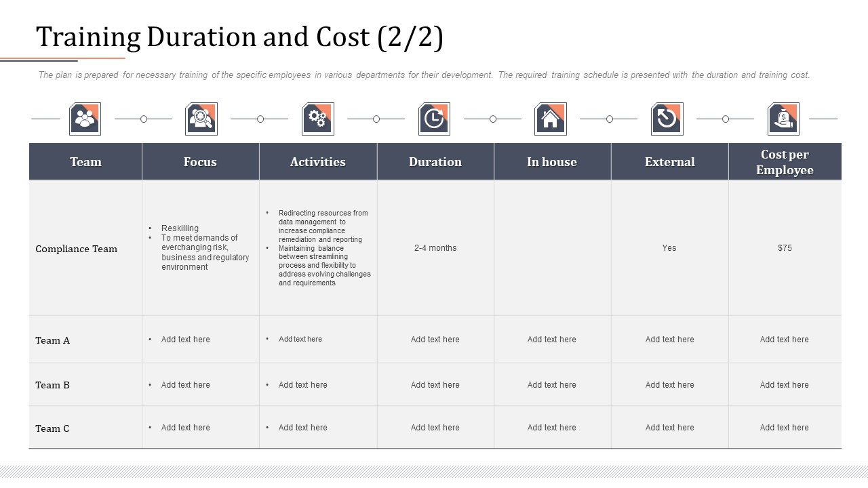868x488 pixels.
Task: Click Team A Duration Add text here
Action: [435, 340]
